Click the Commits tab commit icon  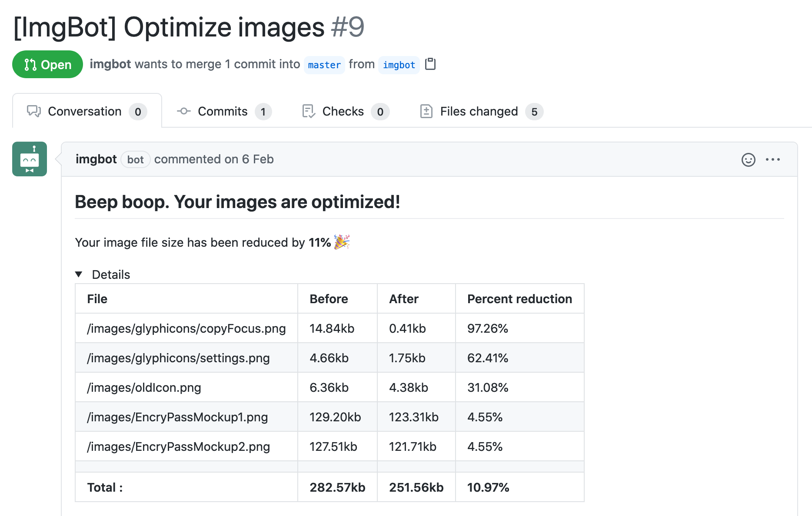183,111
